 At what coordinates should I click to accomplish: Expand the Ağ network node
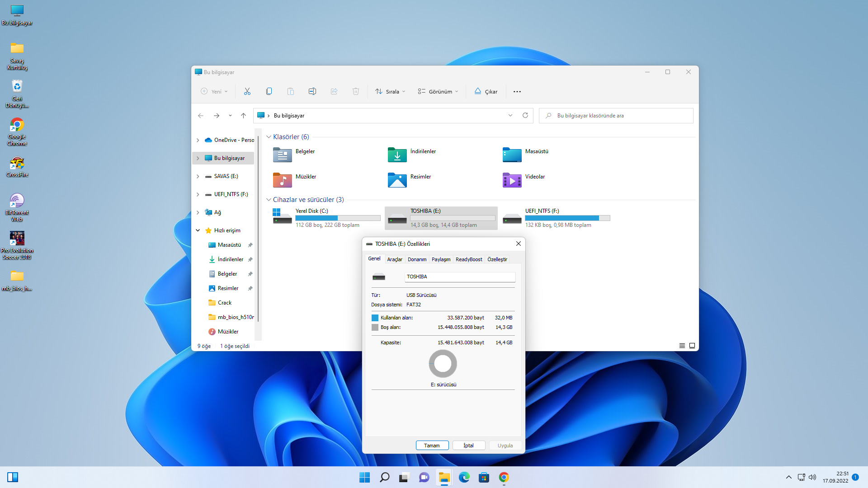(198, 212)
